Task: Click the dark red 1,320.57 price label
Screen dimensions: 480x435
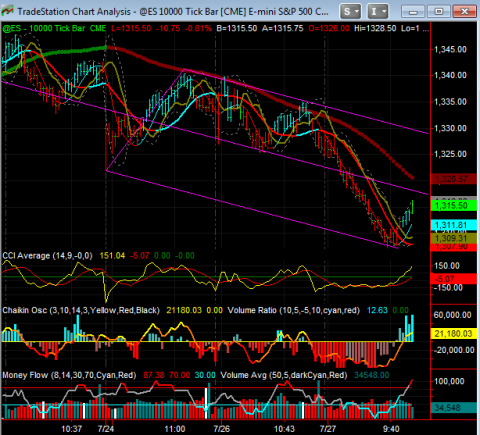Action: [453, 179]
